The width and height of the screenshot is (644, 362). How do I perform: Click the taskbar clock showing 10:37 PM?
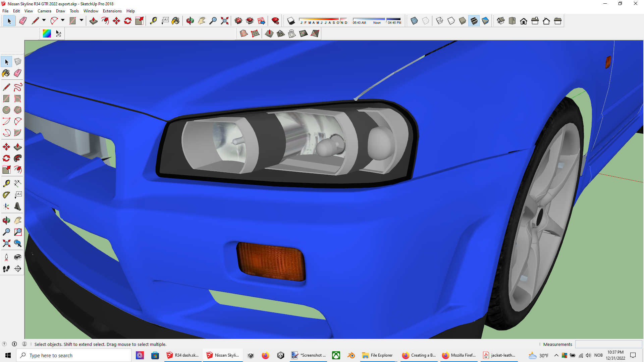click(615, 355)
